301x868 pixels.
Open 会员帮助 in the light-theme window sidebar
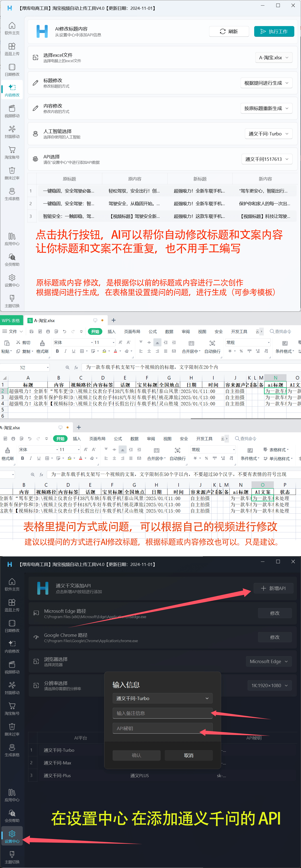pyautogui.click(x=12, y=260)
